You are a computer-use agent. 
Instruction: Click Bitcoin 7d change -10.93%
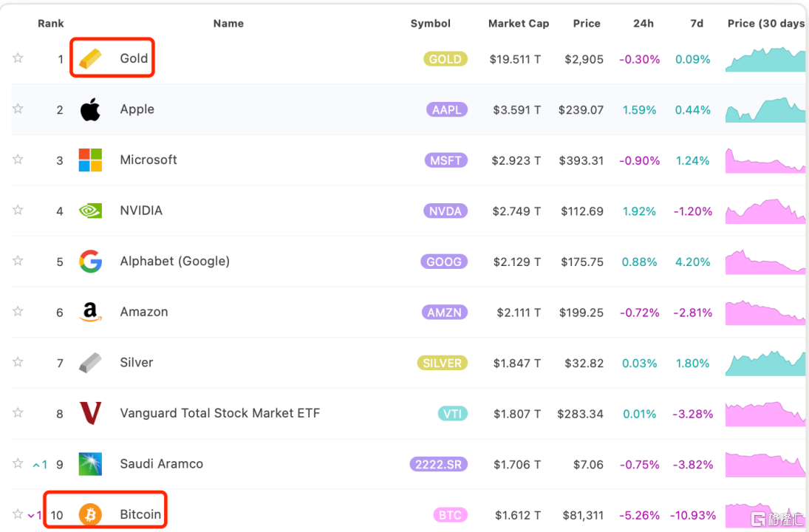tap(693, 515)
